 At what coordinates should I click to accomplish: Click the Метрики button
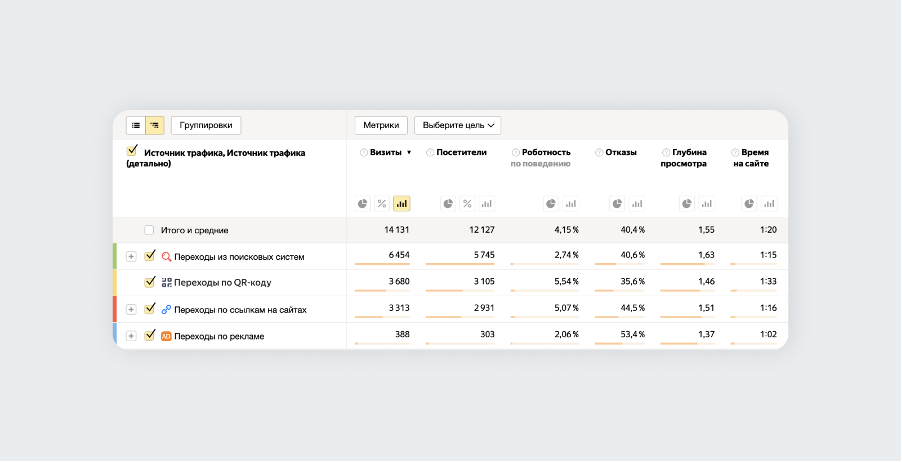380,125
